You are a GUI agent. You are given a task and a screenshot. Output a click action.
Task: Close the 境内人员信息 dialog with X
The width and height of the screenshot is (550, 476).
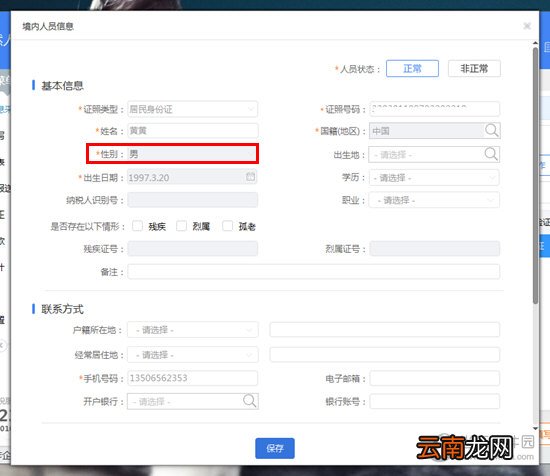[527, 26]
